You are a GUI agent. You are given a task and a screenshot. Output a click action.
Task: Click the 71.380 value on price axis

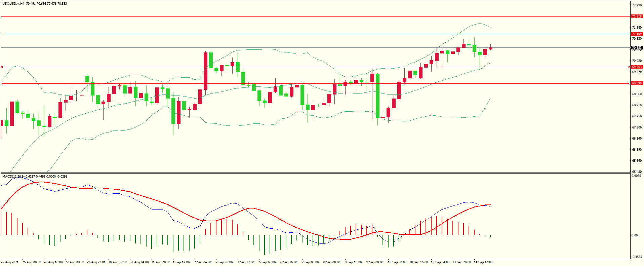click(637, 28)
